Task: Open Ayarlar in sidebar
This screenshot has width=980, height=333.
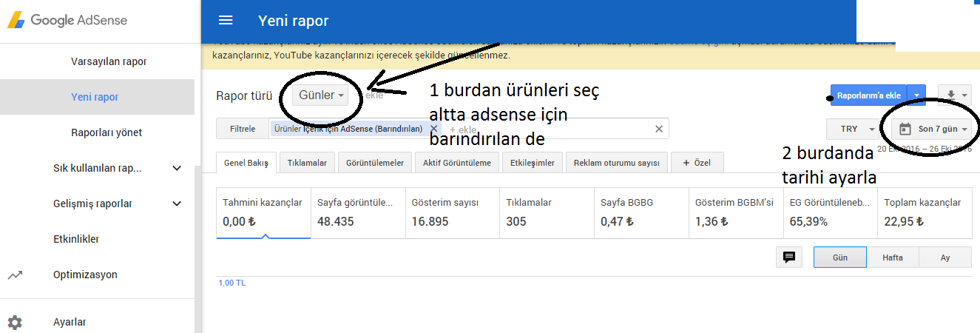Action: click(70, 322)
